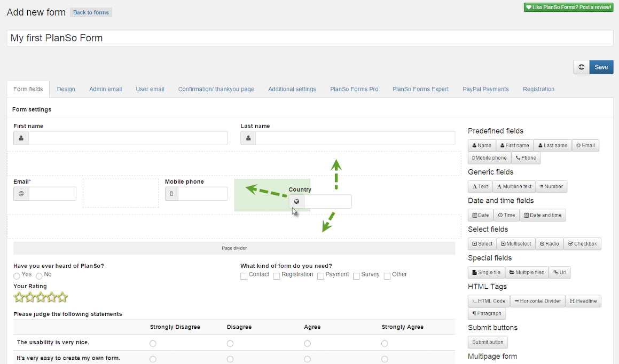Add a Date and time field
619x364 pixels.
point(543,215)
